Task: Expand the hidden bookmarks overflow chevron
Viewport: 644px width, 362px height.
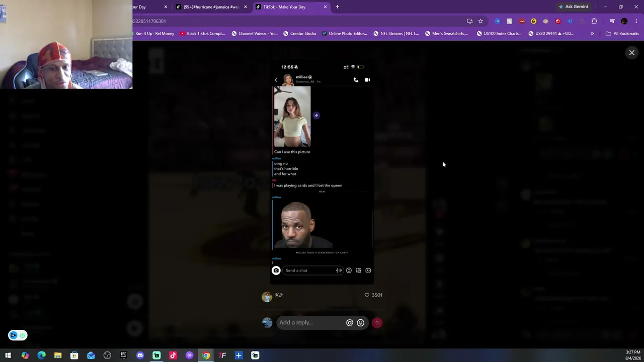Action: coord(592,34)
